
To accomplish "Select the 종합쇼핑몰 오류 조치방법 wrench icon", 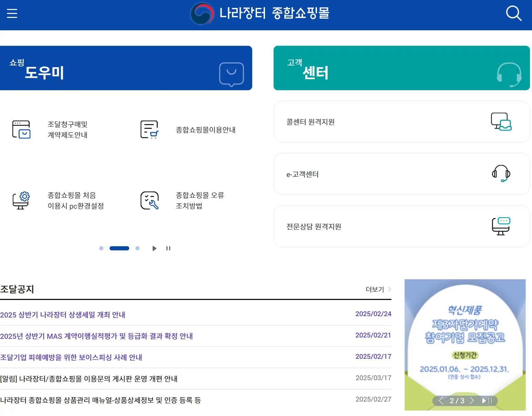I will (150, 200).
